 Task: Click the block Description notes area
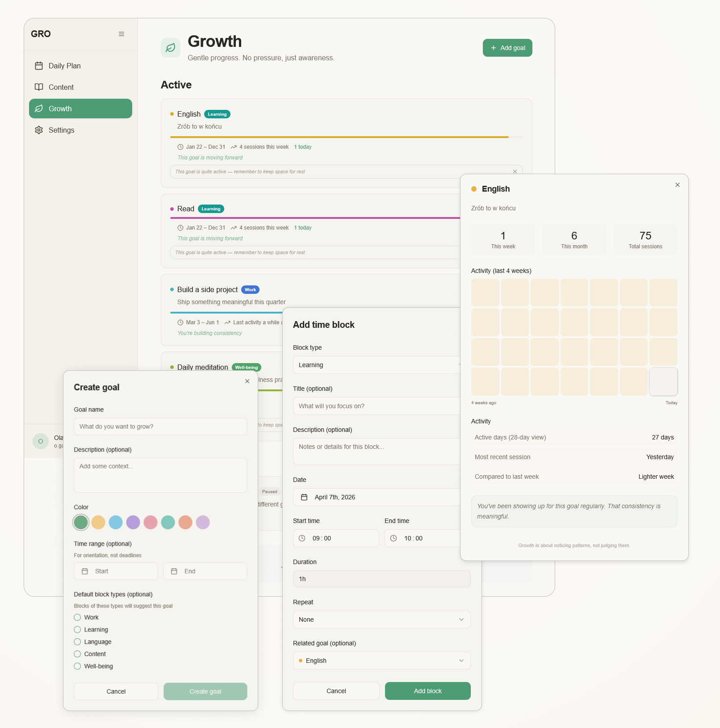click(377, 452)
